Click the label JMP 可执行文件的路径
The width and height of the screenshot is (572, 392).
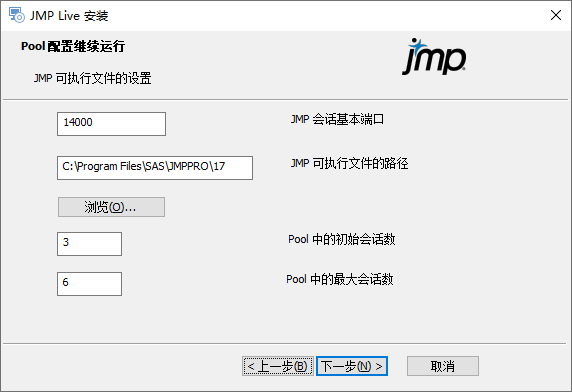349,163
